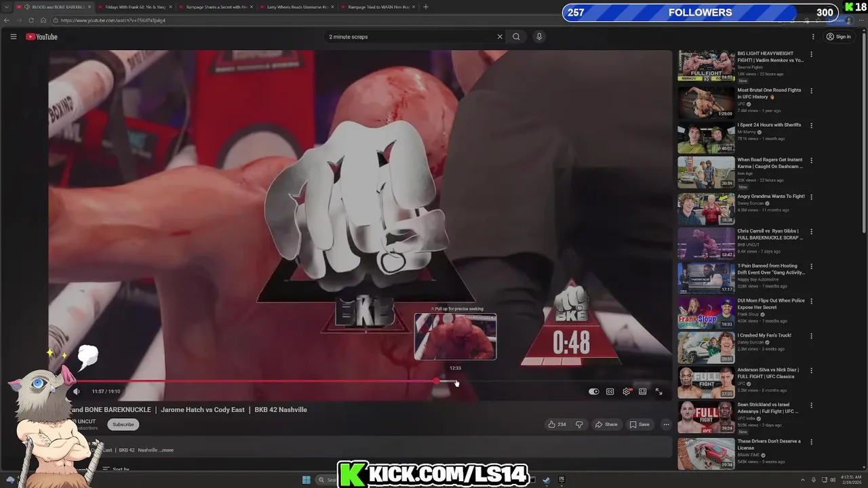Screen dimensions: 868x488
Task: Seek the red progress bar handle
Action: (x=436, y=382)
